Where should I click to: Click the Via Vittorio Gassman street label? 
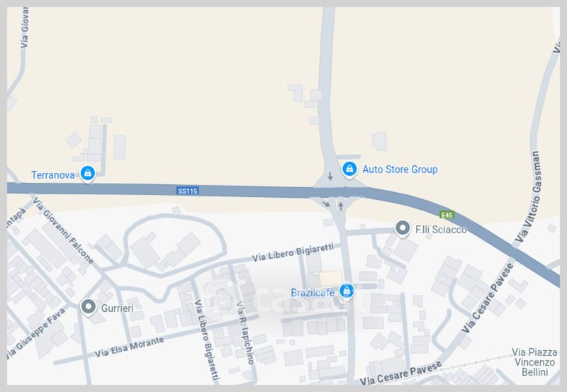(528, 197)
